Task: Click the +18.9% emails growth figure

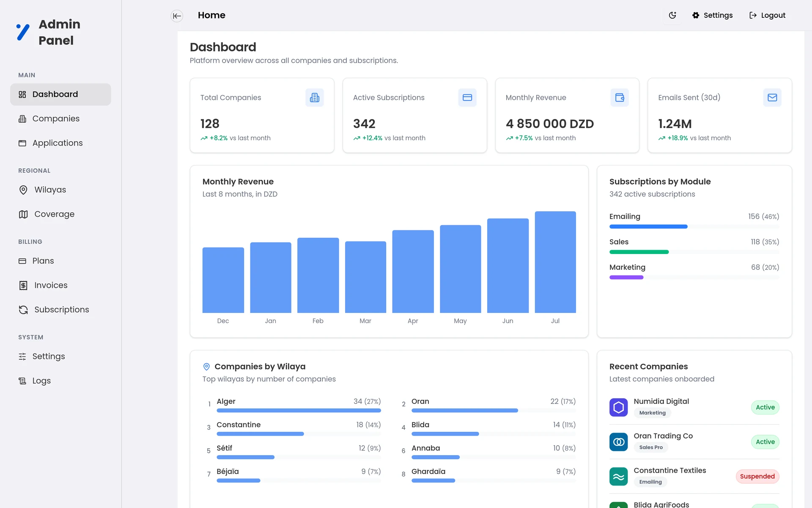Action: (x=678, y=138)
